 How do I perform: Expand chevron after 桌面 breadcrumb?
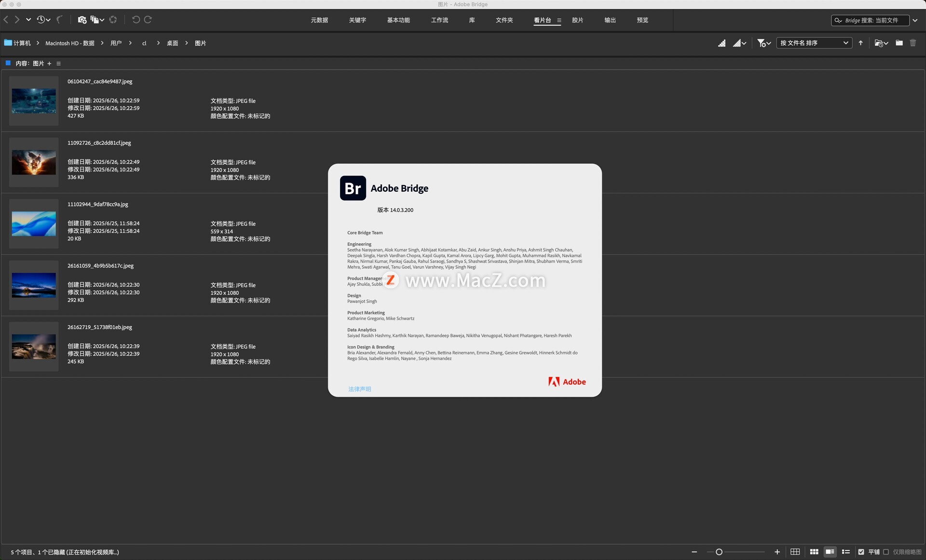pyautogui.click(x=186, y=43)
